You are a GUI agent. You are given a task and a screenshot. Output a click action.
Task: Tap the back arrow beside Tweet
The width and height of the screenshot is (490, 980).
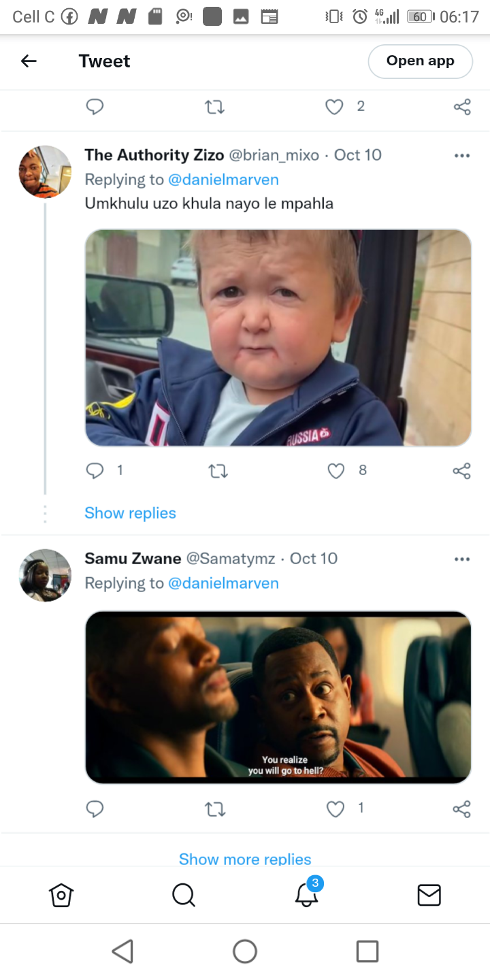[29, 61]
